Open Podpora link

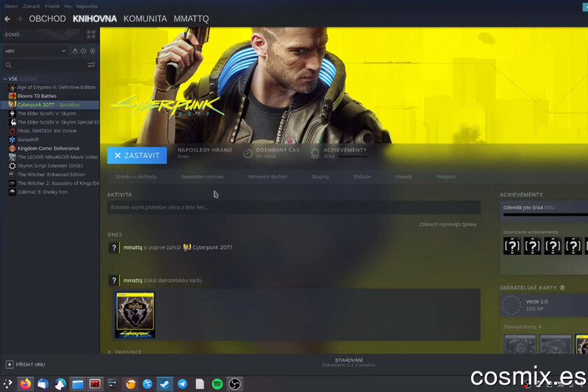[446, 177]
